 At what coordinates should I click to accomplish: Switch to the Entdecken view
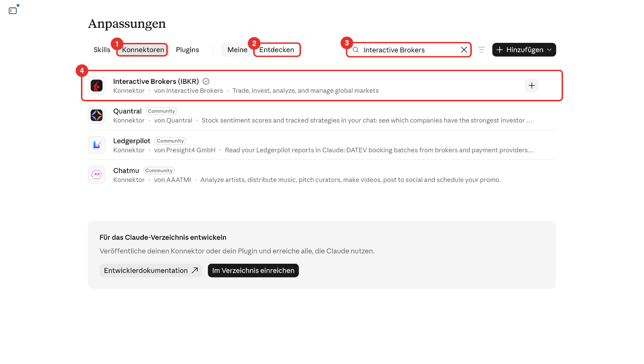277,50
